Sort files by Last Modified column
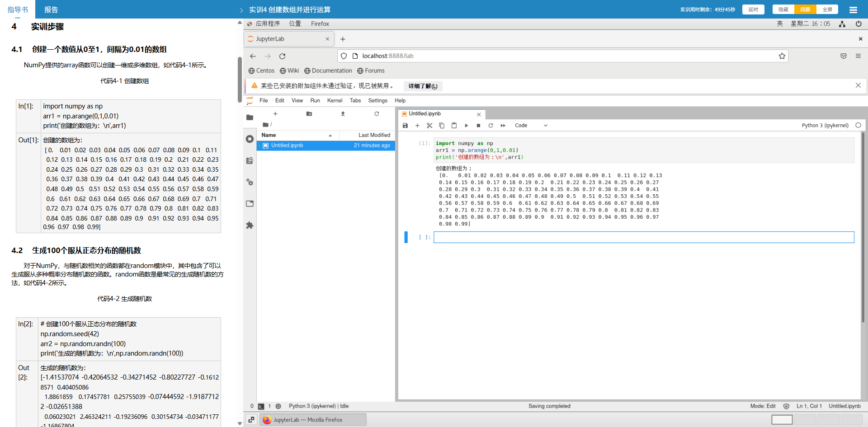 click(x=367, y=135)
